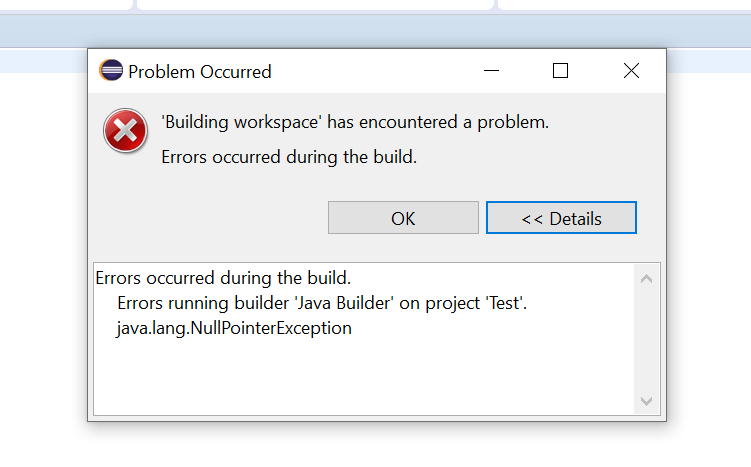This screenshot has height=467, width=751.
Task: Click the 'Problem Occurred' title text
Action: 200,72
